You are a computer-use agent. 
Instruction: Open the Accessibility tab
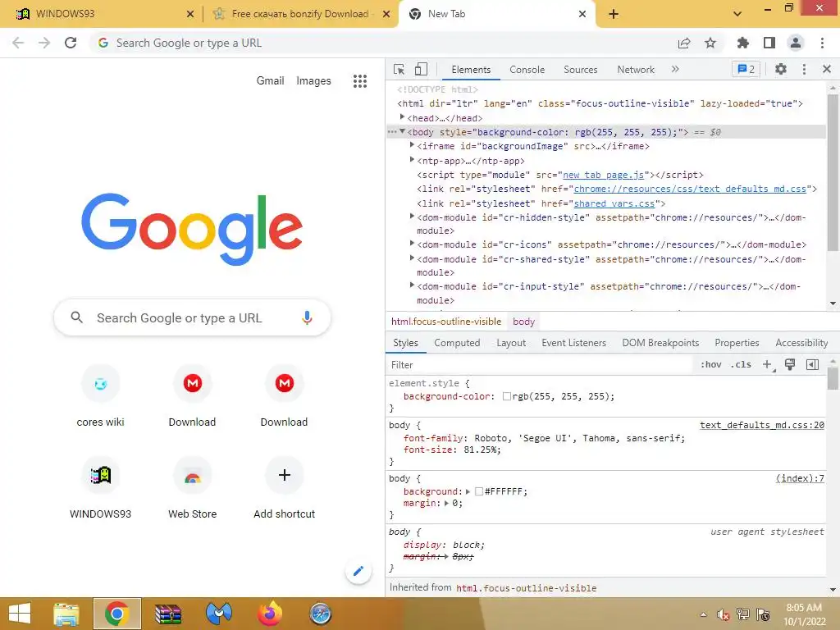pos(801,343)
